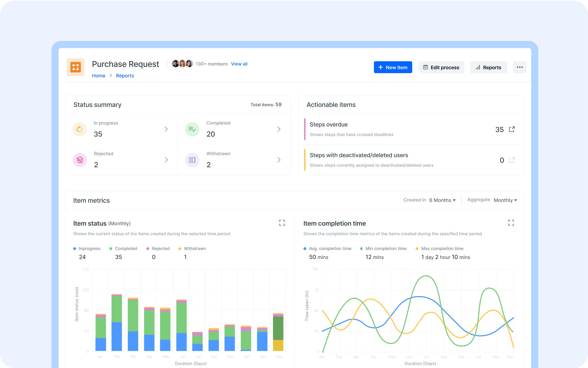The width and height of the screenshot is (588, 368).
Task: Navigate to Home breadcrumb link
Action: coord(99,76)
